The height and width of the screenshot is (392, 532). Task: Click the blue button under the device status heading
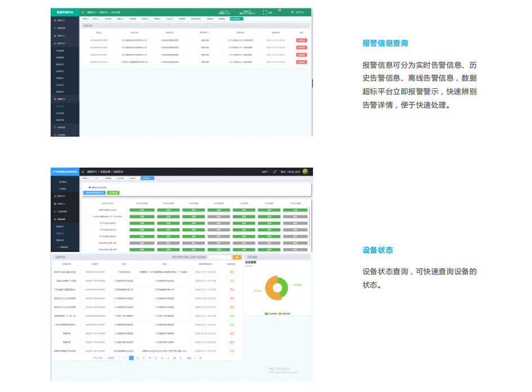pyautogui.click(x=95, y=193)
